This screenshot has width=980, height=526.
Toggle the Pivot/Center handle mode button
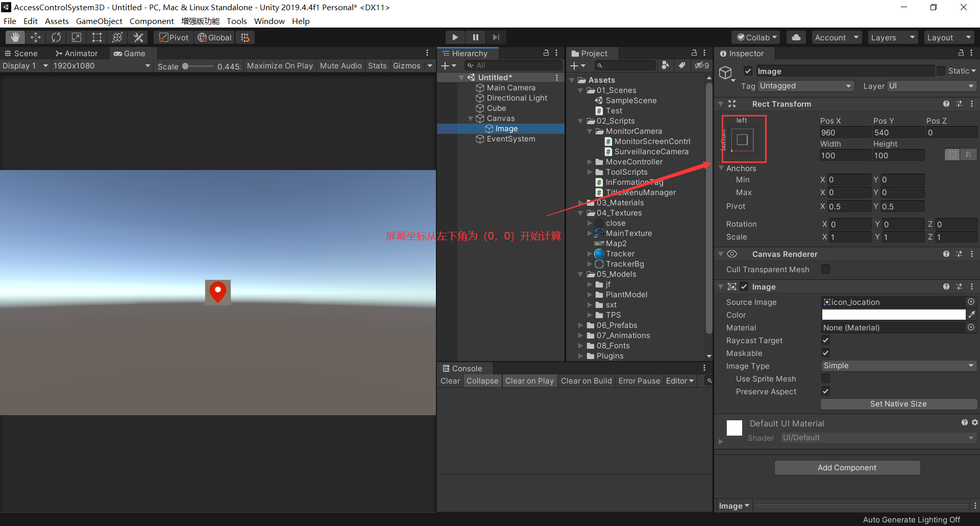point(173,37)
